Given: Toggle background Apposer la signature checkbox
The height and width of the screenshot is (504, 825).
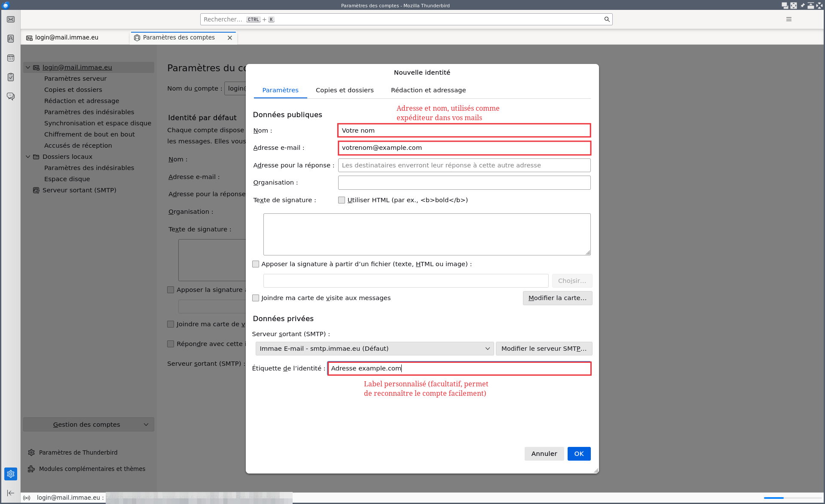Looking at the screenshot, I should tap(171, 290).
